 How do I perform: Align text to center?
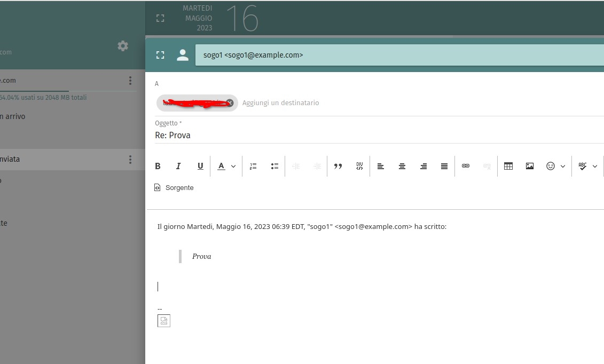pyautogui.click(x=402, y=167)
